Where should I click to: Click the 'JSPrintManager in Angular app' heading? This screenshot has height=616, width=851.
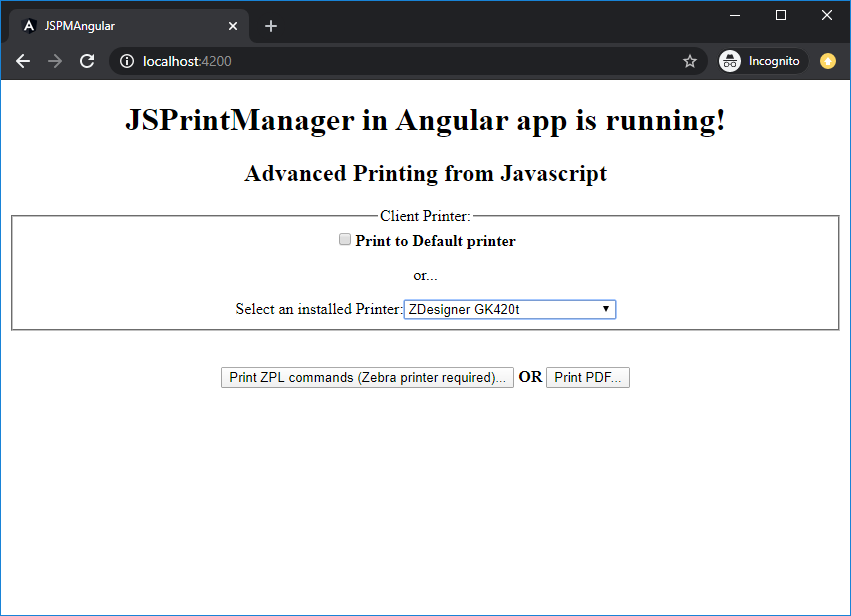pos(426,120)
